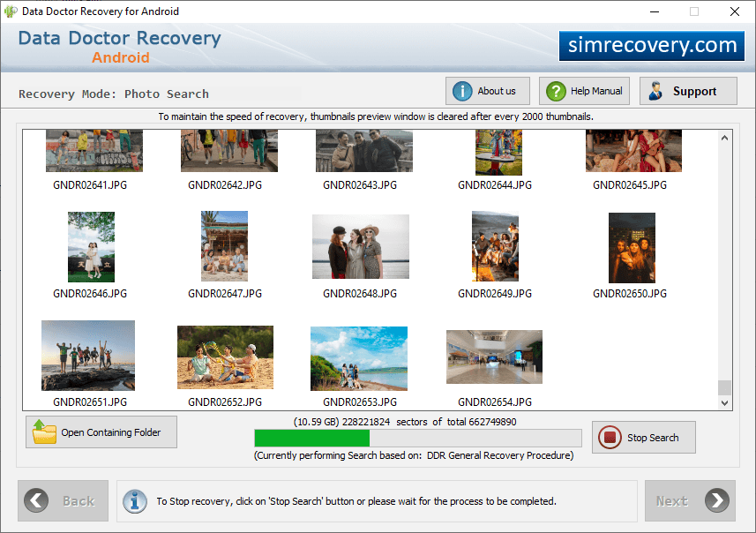Select thumbnail of GNDR02643.JPG three men
The width and height of the screenshot is (756, 533).
364,151
